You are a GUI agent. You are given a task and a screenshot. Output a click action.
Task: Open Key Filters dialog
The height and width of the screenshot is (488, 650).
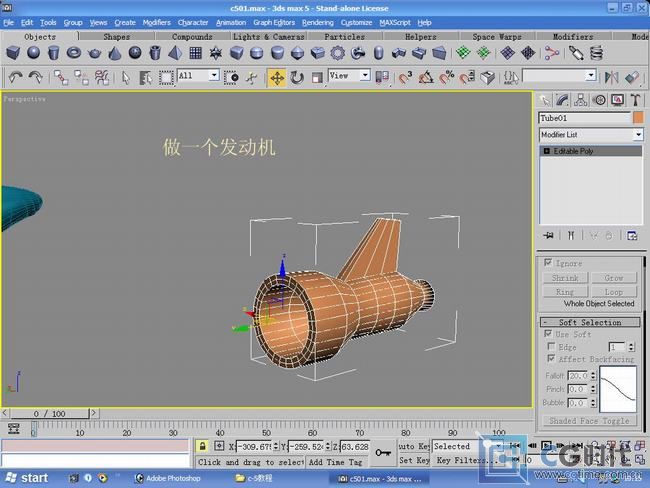466,460
